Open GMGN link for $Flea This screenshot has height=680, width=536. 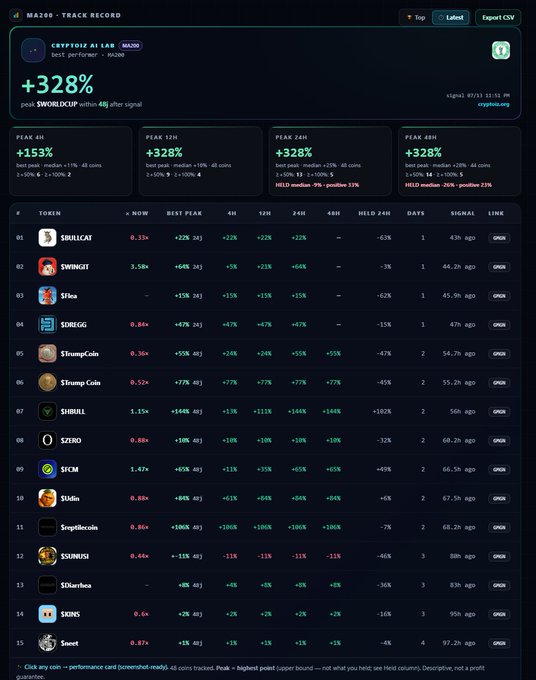[499, 296]
